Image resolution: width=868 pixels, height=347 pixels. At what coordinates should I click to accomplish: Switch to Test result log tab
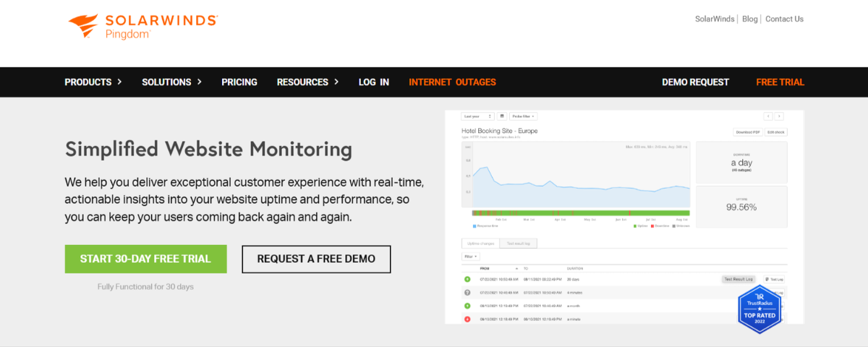pyautogui.click(x=518, y=244)
